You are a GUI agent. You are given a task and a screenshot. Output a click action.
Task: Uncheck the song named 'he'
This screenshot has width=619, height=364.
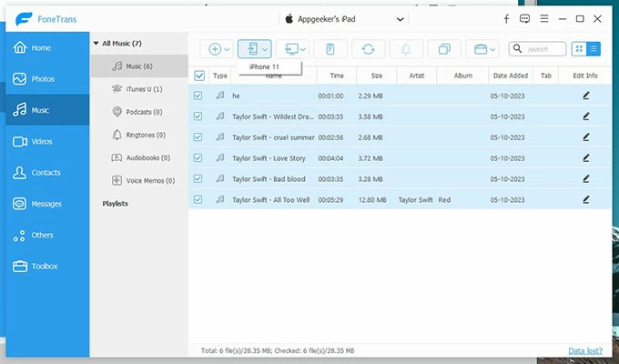(199, 95)
